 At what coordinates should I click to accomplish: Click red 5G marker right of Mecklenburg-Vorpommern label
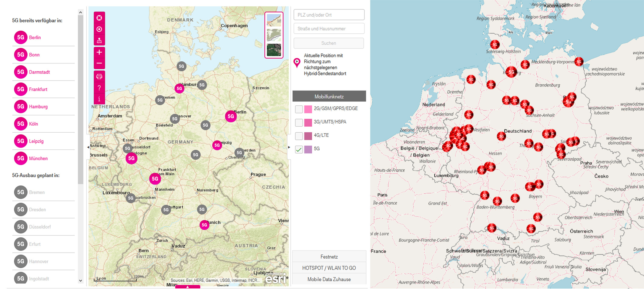pyautogui.click(x=579, y=62)
